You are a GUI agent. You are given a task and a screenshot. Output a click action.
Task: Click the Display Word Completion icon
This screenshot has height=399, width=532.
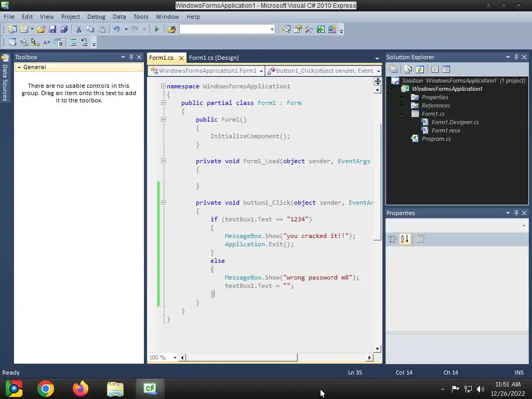[x=46, y=42]
